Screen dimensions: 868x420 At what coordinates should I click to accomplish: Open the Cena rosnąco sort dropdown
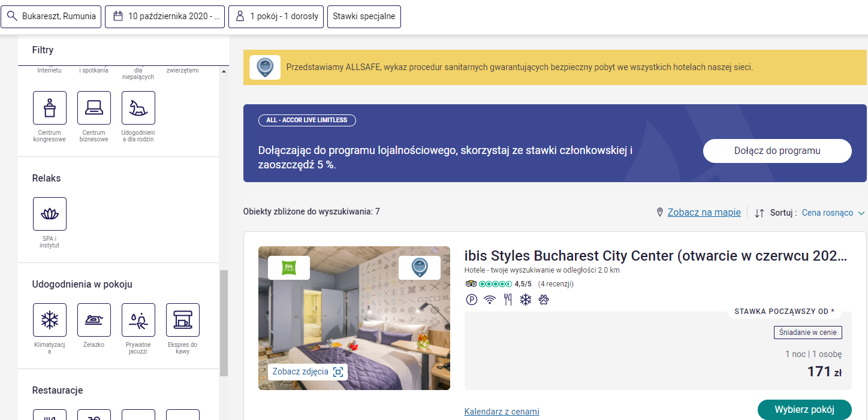point(833,213)
